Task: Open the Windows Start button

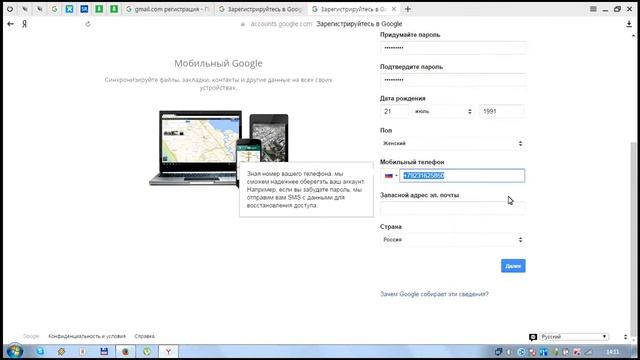Action: 14,351
